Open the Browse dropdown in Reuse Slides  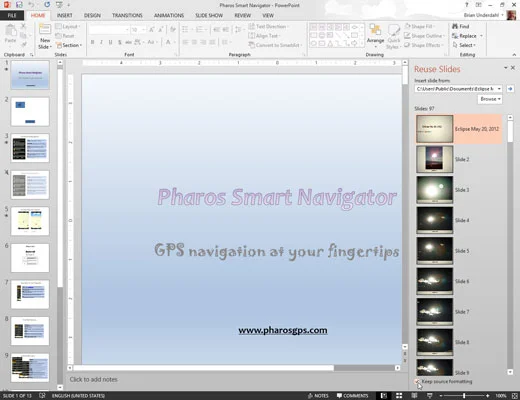pyautogui.click(x=490, y=99)
